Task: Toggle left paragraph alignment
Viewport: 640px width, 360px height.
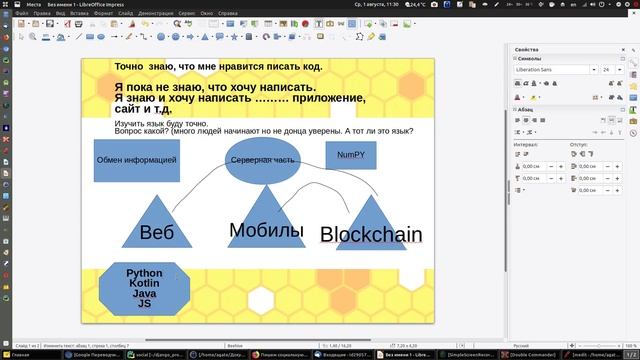Action: coord(518,120)
